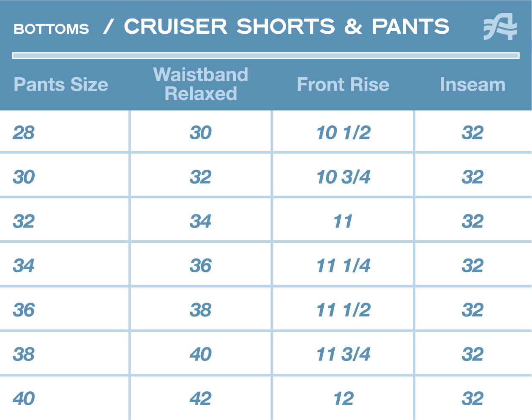Image resolution: width=532 pixels, height=420 pixels.
Task: Click front rise value 11 3/4
Action: click(343, 354)
